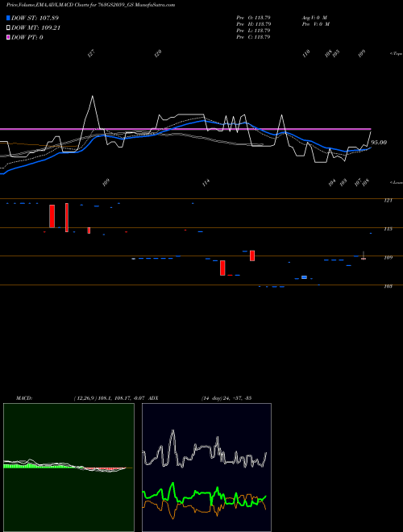The image size is (403, 532).
Task: Click the 95.00 price label
Action: tap(379, 143)
